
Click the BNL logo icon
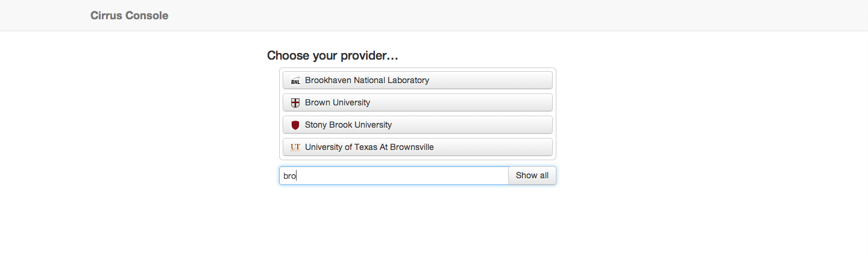click(295, 81)
